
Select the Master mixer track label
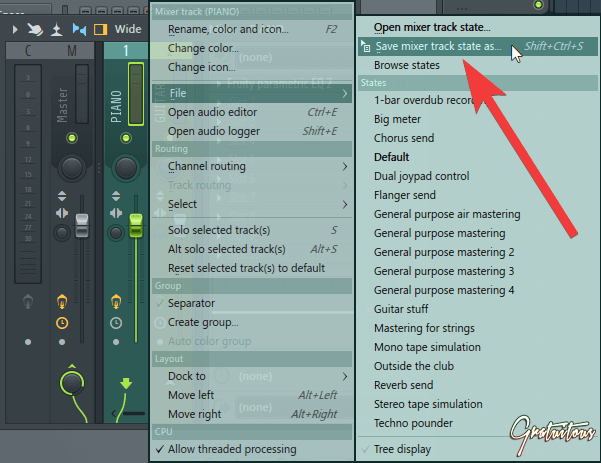coord(62,105)
